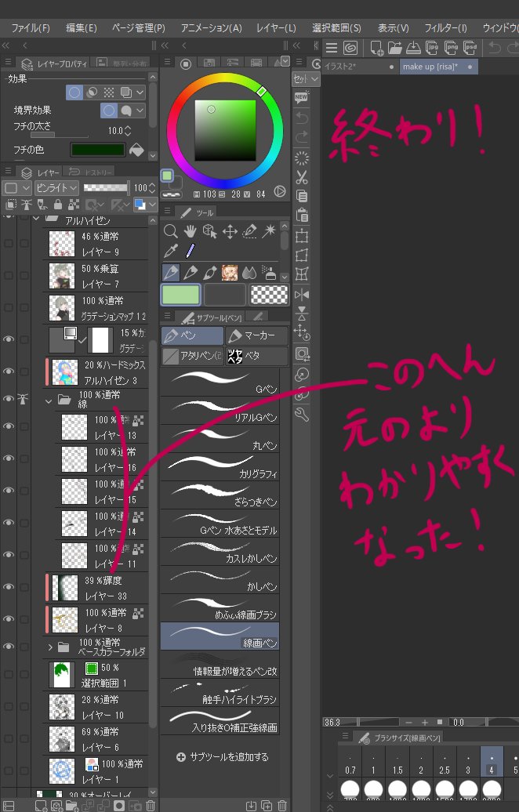Select the Auto select magic wand tool

click(269, 231)
